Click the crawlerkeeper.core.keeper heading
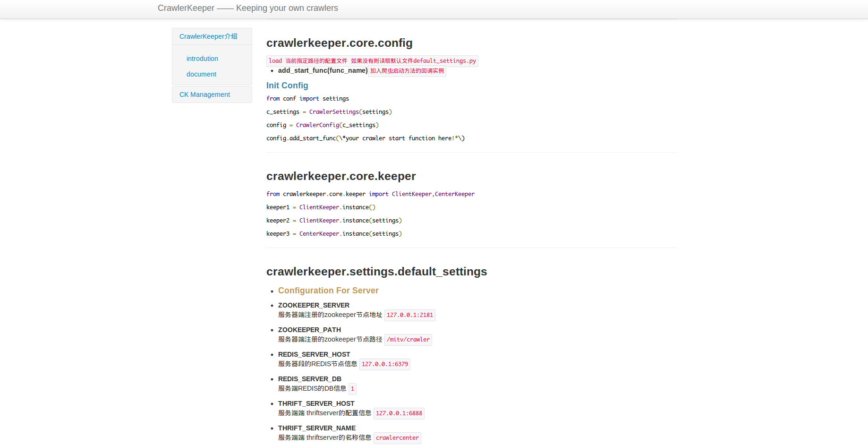The width and height of the screenshot is (868, 445). click(x=340, y=176)
